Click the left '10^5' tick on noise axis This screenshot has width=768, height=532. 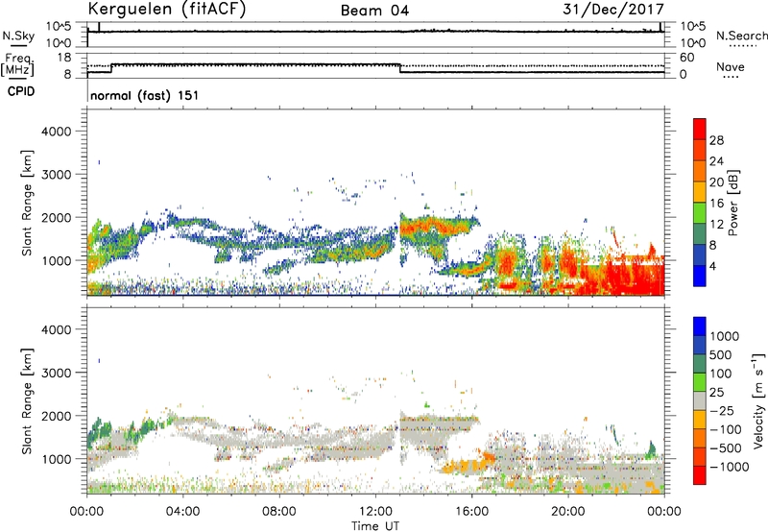(x=59, y=27)
